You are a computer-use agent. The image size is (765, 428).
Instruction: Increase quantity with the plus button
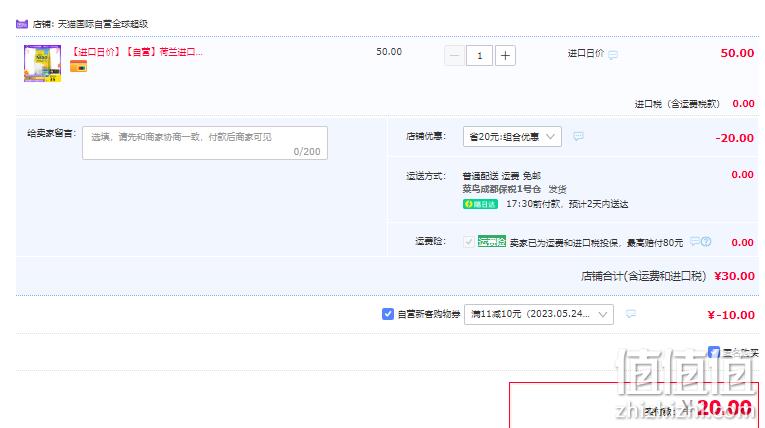click(505, 56)
